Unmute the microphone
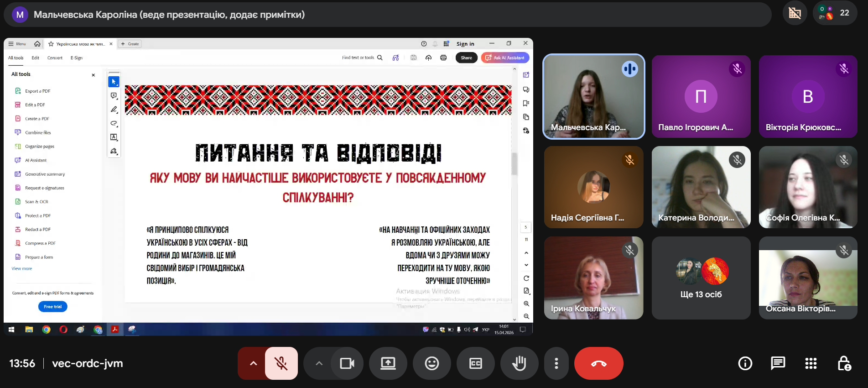Image resolution: width=868 pixels, height=388 pixels. click(281, 363)
